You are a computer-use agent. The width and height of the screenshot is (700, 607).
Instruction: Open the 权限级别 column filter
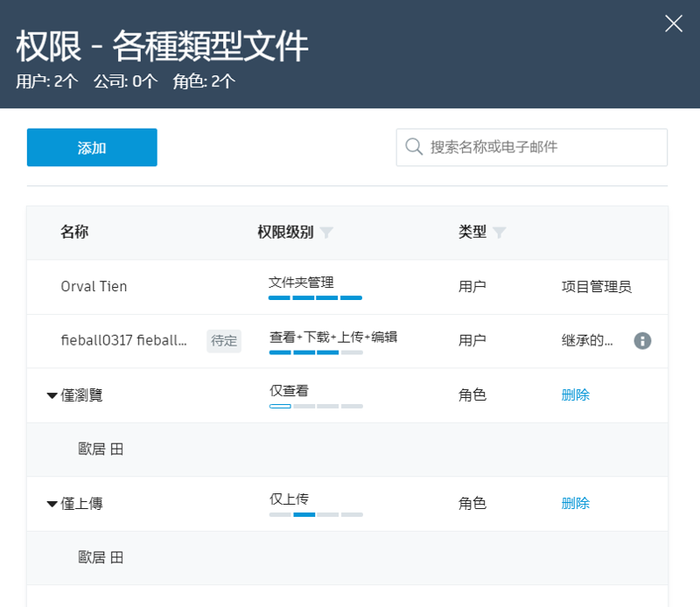coord(326,233)
